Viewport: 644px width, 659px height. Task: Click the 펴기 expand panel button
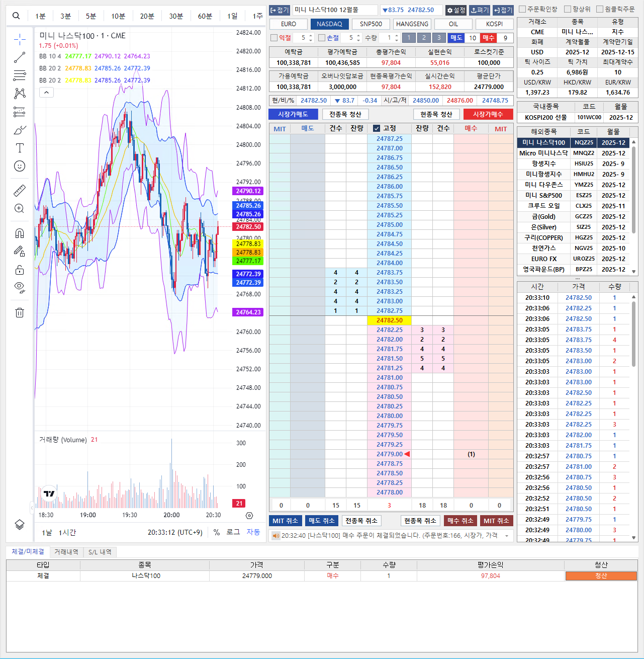(x=480, y=10)
